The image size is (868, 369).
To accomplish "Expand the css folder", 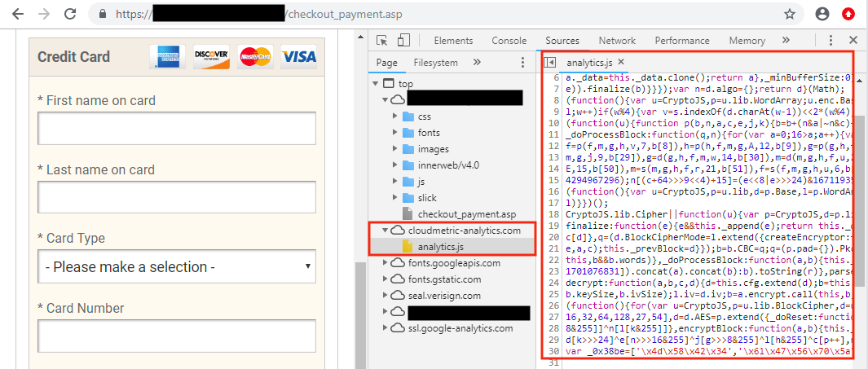I will tap(395, 116).
